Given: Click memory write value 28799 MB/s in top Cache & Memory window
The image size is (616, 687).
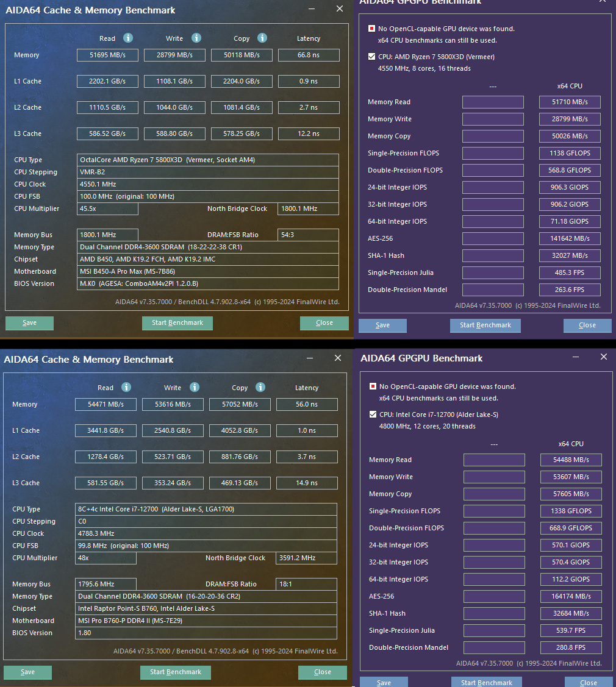Looking at the screenshot, I should point(174,55).
